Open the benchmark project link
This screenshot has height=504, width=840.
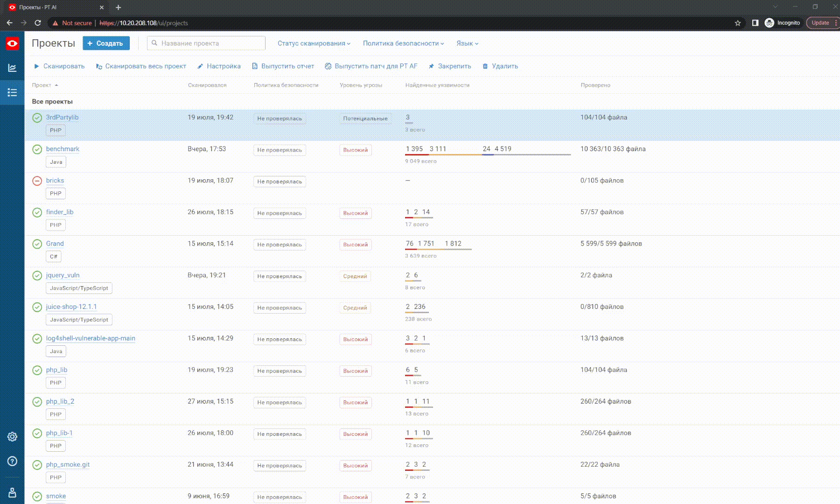[x=63, y=149]
